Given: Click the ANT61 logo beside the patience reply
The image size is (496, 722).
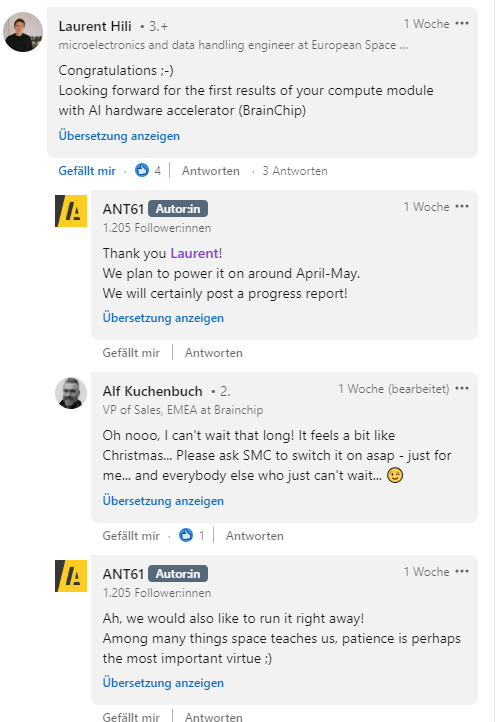Looking at the screenshot, I should point(71,576).
